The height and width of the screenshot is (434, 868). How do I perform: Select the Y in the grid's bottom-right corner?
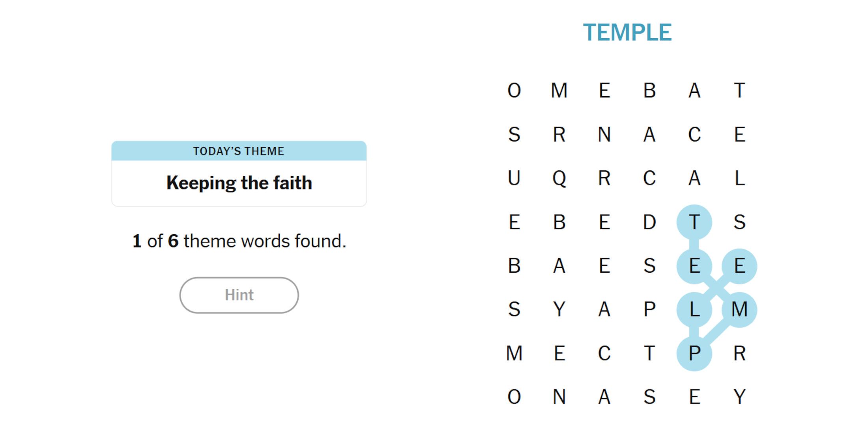(739, 397)
